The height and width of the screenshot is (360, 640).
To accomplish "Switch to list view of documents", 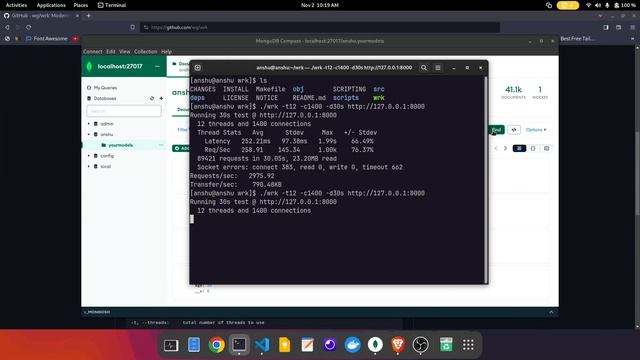I will coord(519,149).
